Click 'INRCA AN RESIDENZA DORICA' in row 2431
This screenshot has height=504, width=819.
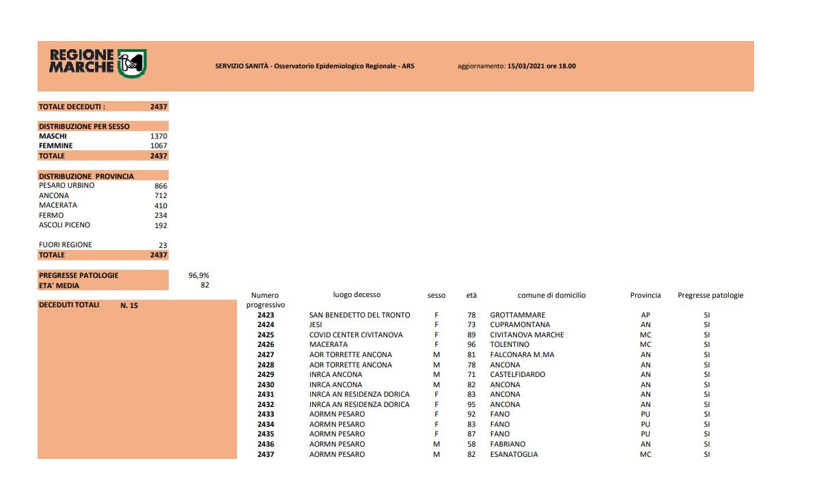click(x=359, y=394)
